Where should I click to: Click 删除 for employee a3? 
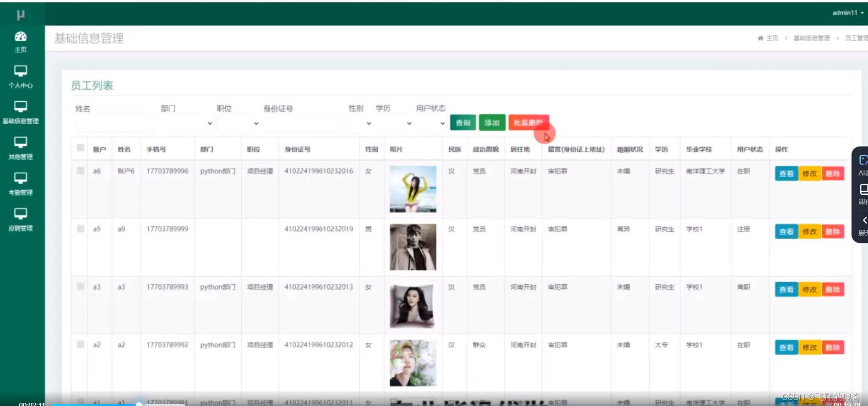(x=833, y=290)
